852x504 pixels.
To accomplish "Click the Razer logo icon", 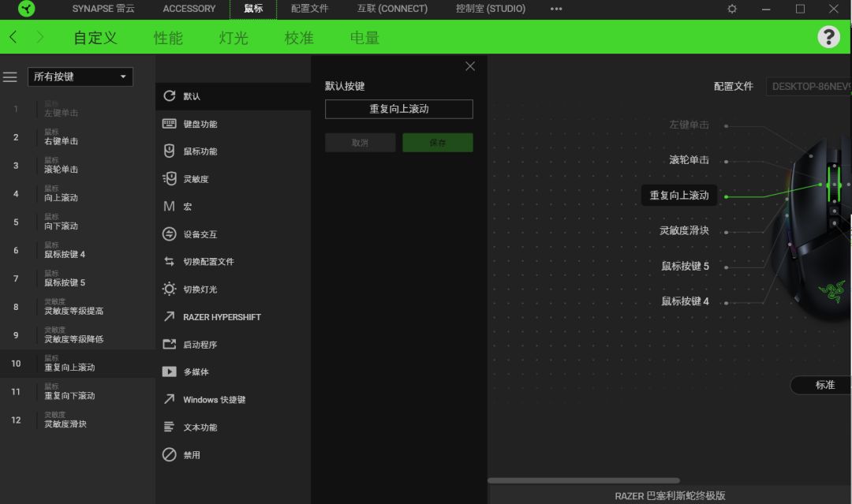I will pos(25,8).
